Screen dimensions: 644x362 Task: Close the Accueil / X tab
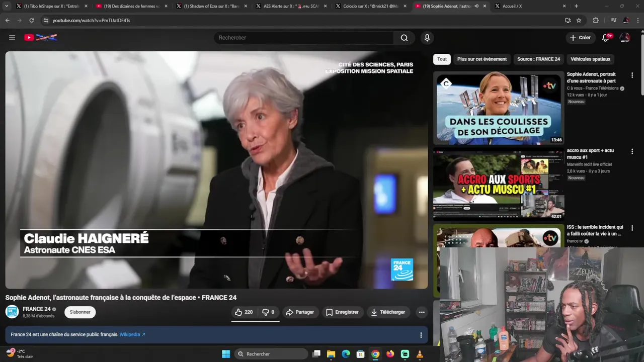click(x=564, y=6)
